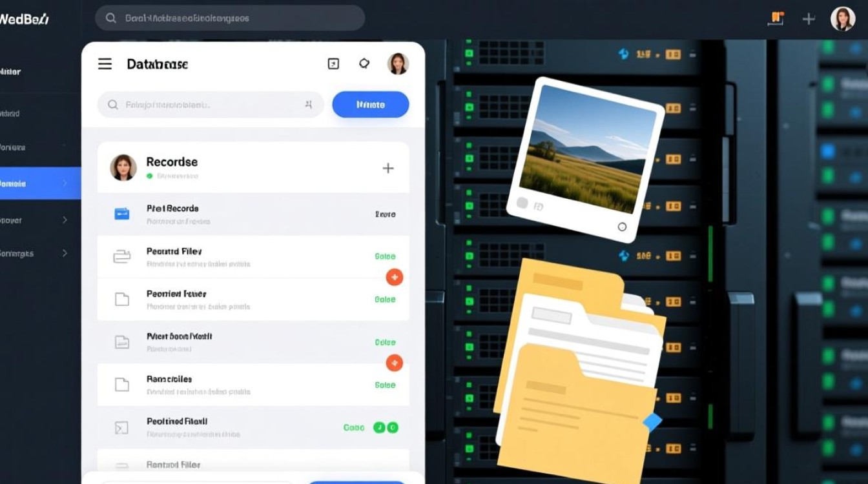Expand the last sidebar item with chevron

tap(65, 254)
